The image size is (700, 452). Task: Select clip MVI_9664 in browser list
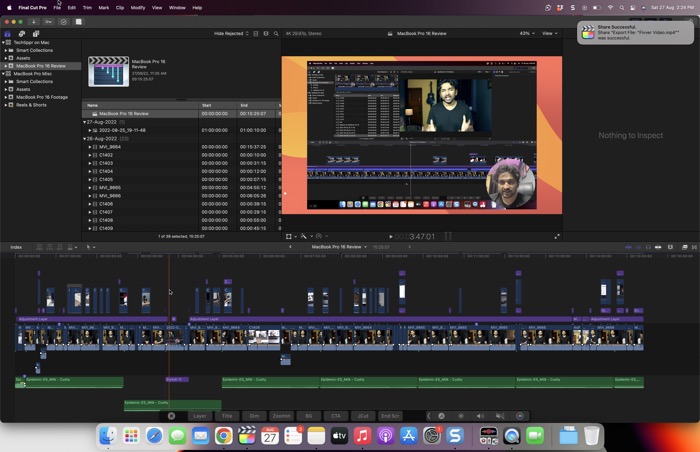click(182, 146)
